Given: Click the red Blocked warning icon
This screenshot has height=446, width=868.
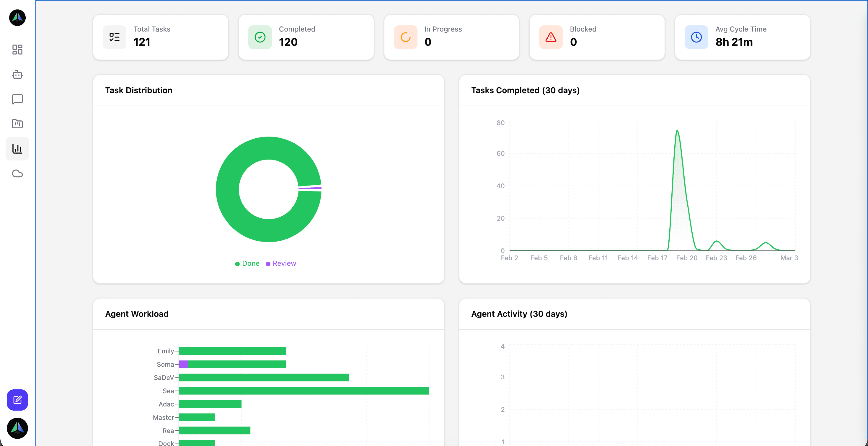Looking at the screenshot, I should tap(551, 37).
